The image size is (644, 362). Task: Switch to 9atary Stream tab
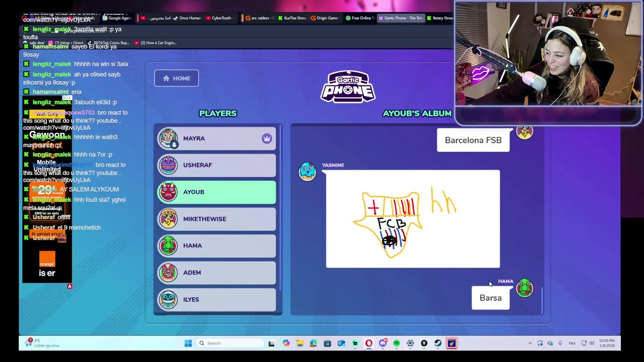tap(440, 18)
